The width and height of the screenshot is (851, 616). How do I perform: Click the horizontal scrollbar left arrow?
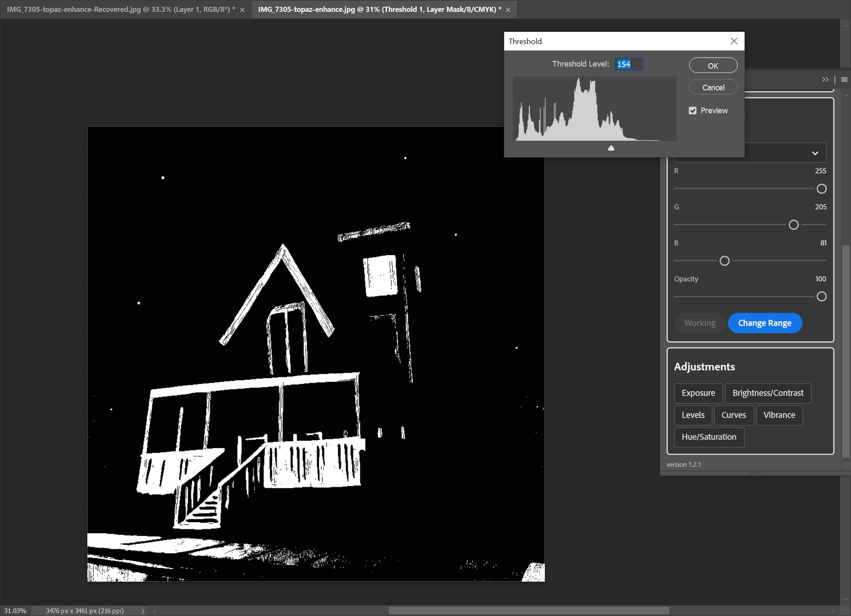click(x=154, y=611)
